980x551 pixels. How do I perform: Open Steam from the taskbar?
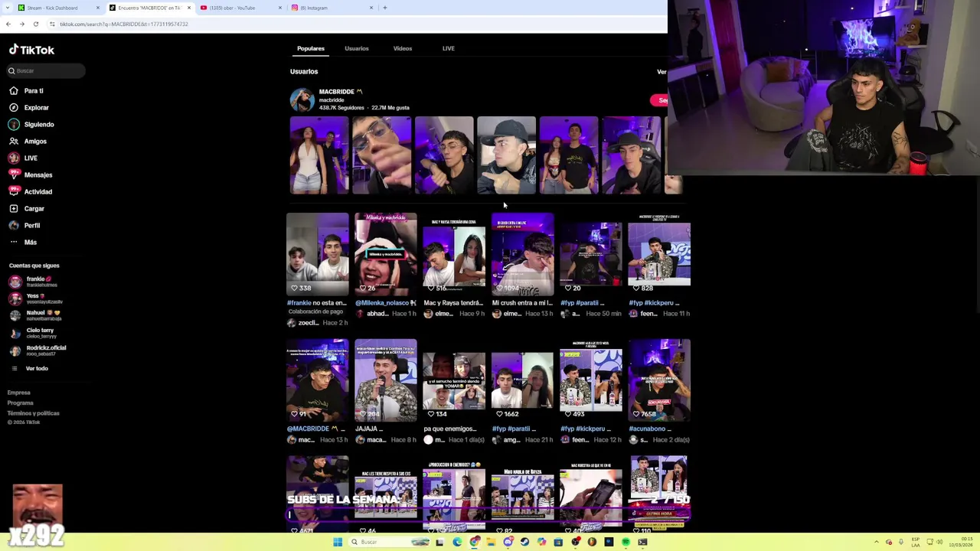pos(524,542)
